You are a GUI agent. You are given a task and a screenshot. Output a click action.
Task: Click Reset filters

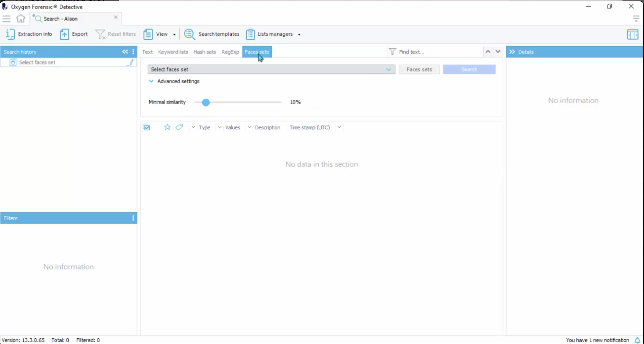pyautogui.click(x=116, y=34)
